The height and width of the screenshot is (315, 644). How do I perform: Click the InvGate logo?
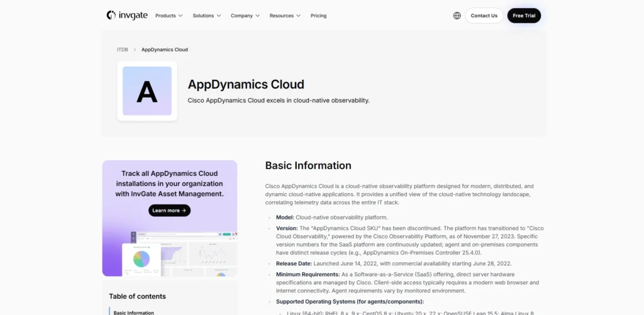click(127, 16)
